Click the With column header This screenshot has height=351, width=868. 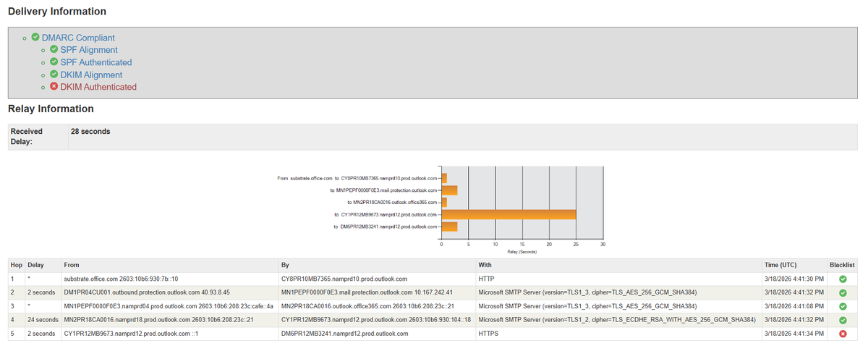[618, 265]
